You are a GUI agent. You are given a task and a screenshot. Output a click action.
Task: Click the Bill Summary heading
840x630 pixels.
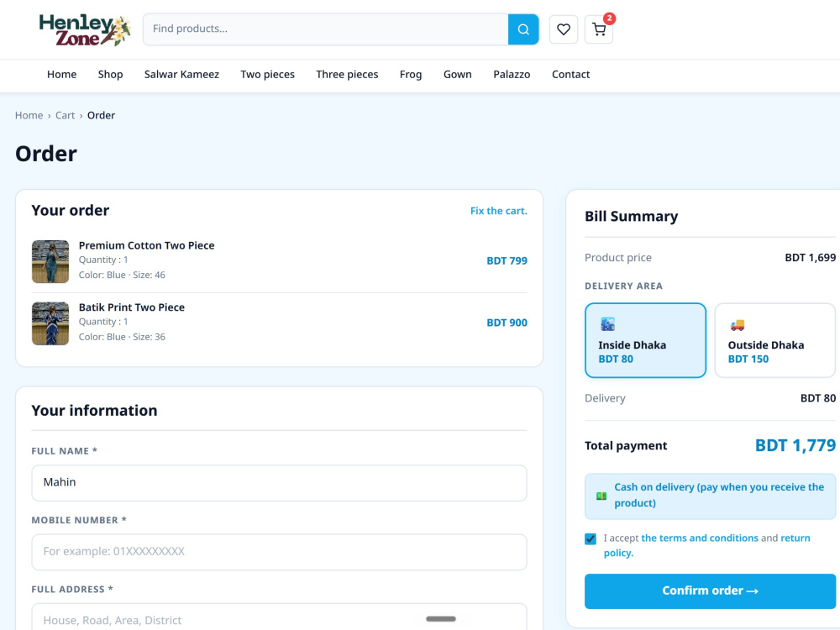pyautogui.click(x=631, y=217)
